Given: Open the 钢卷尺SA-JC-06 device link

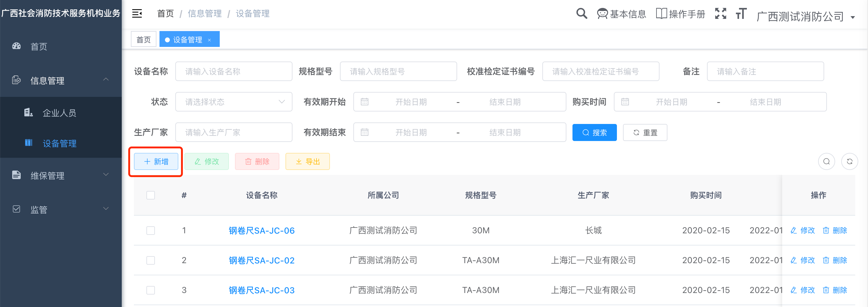Looking at the screenshot, I should tap(261, 231).
